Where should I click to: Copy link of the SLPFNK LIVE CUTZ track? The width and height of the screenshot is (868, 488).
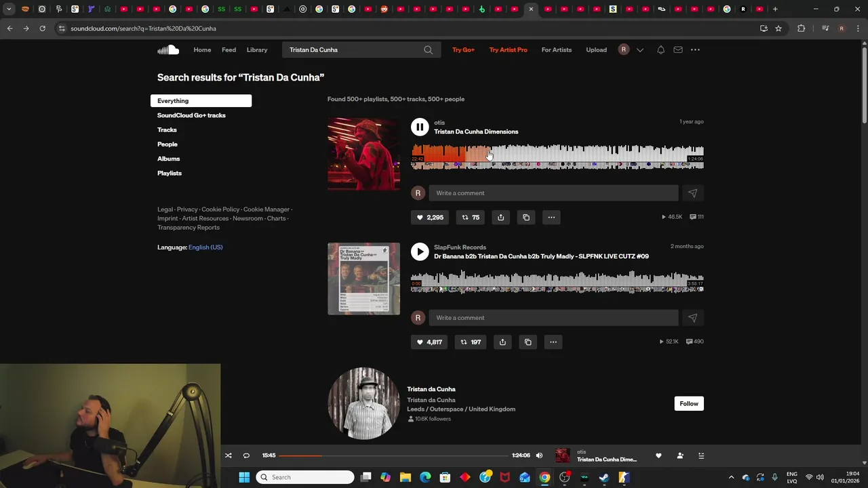(x=528, y=342)
